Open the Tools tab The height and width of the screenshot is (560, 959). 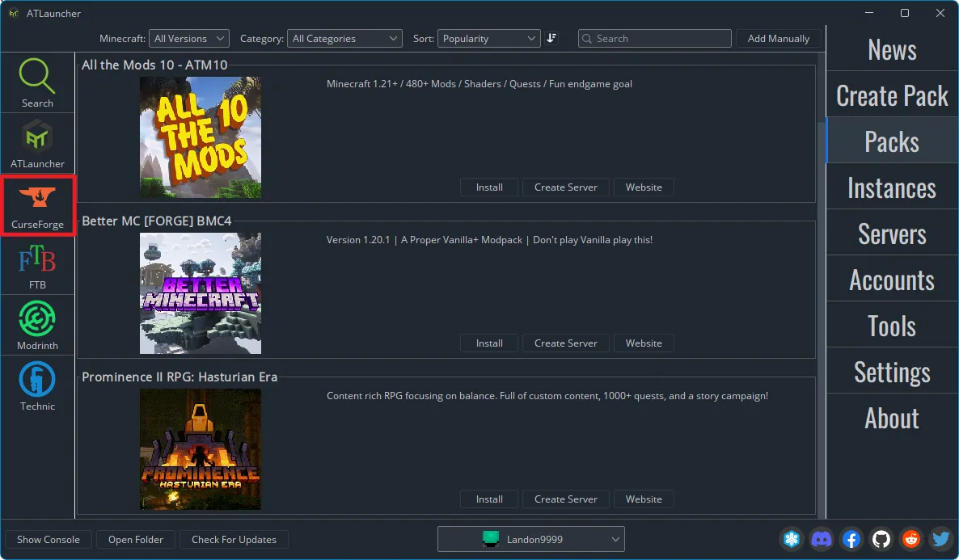coord(892,326)
